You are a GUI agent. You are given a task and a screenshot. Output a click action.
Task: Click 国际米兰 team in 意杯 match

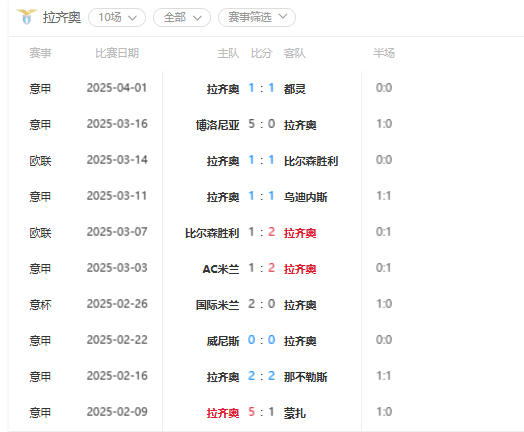pos(217,305)
